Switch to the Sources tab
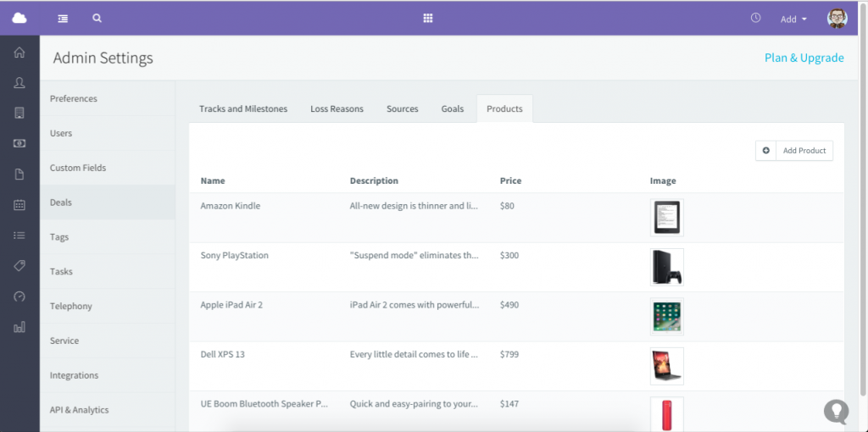 pos(403,109)
